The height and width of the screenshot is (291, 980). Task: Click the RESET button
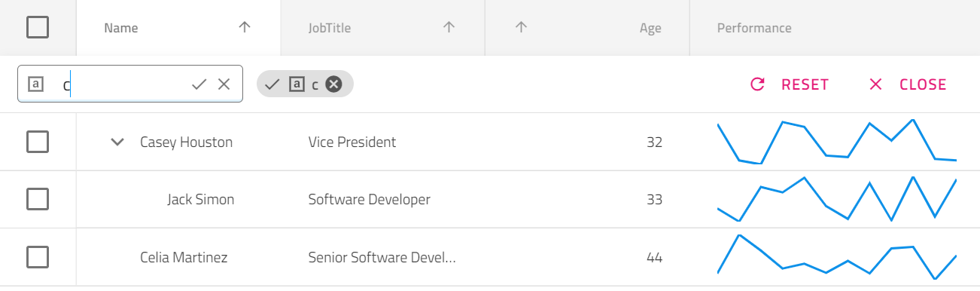coord(790,84)
